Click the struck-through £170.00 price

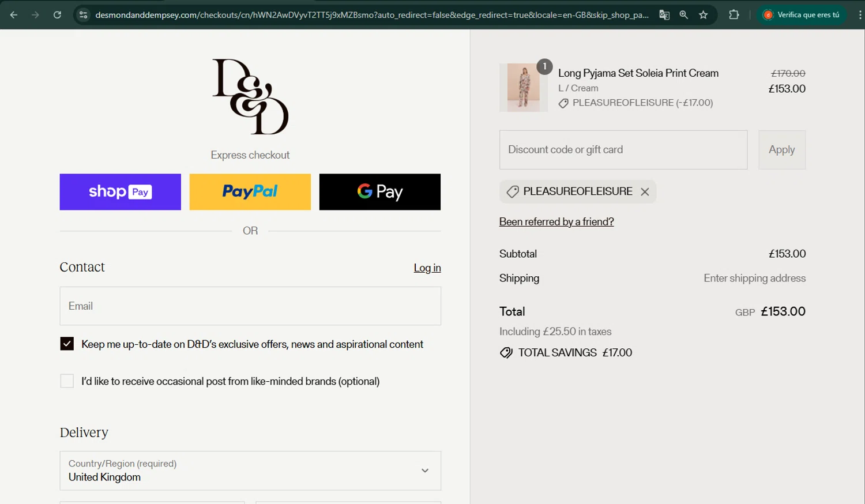pos(788,73)
